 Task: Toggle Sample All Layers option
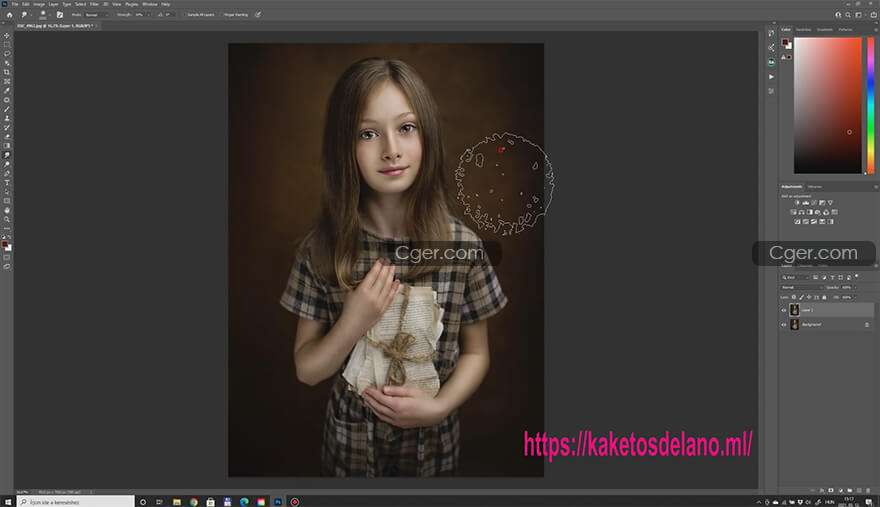(x=200, y=15)
